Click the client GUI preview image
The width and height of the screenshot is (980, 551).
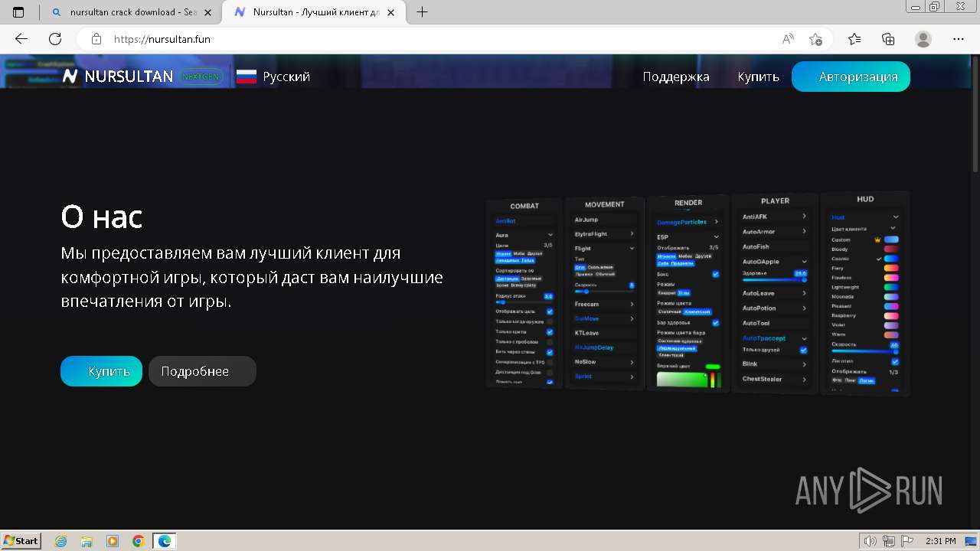(x=697, y=293)
